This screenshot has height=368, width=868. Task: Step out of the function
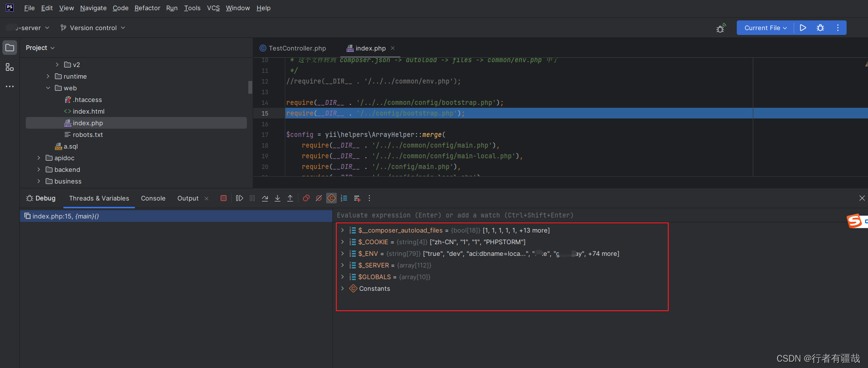[290, 198]
